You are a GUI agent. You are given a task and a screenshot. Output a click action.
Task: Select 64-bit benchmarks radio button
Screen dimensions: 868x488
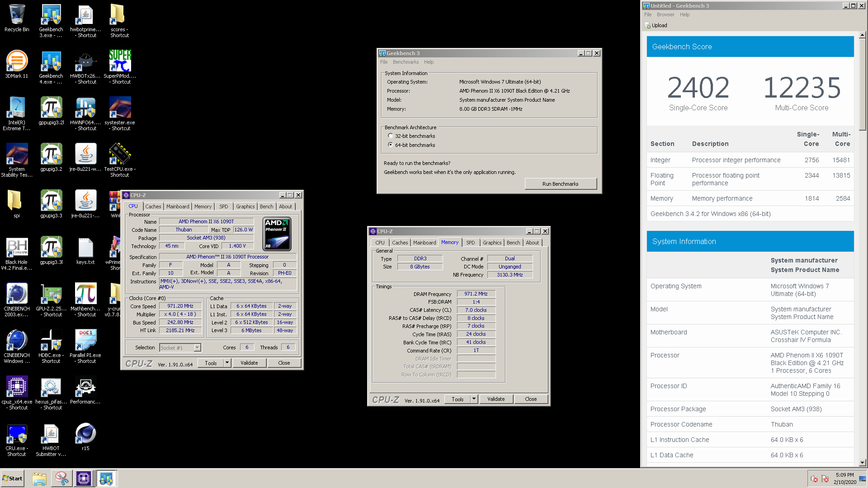pyautogui.click(x=391, y=145)
